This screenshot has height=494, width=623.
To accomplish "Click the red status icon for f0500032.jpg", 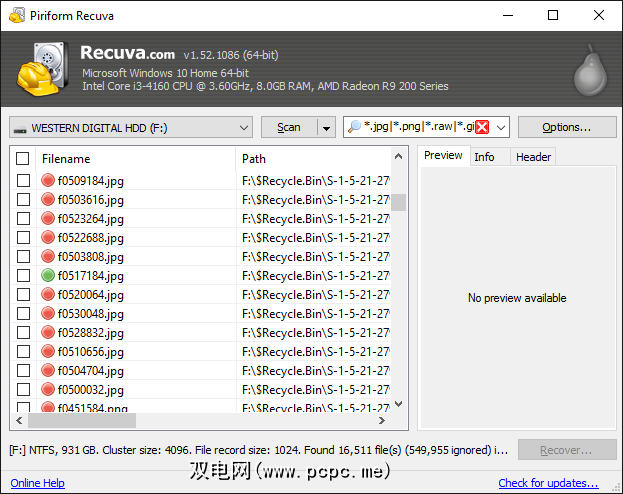I will [48, 389].
